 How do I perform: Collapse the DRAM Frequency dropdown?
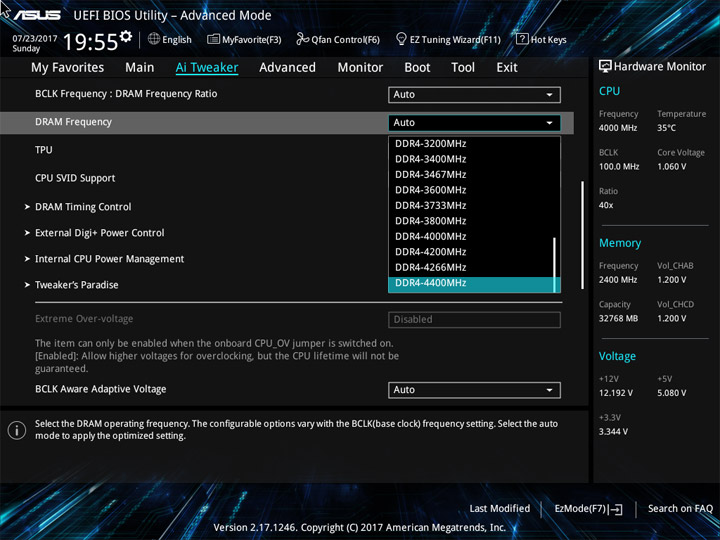(474, 123)
